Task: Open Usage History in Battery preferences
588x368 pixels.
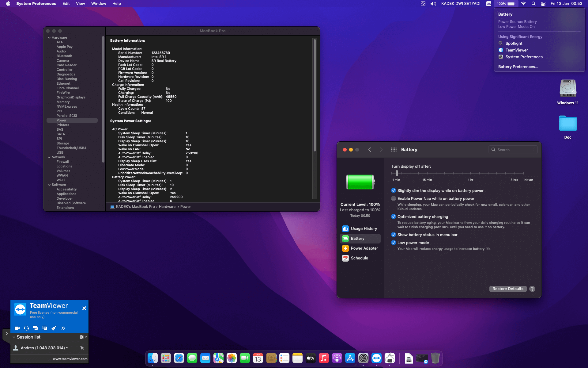Action: pos(364,228)
